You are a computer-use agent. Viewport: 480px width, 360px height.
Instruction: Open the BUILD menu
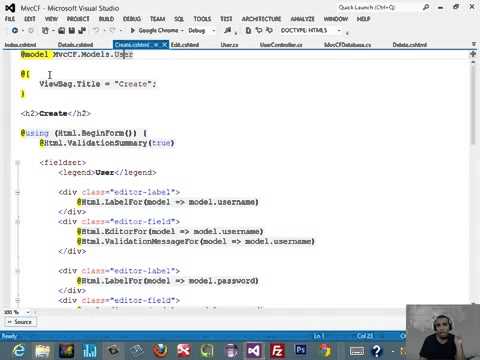pos(106,19)
